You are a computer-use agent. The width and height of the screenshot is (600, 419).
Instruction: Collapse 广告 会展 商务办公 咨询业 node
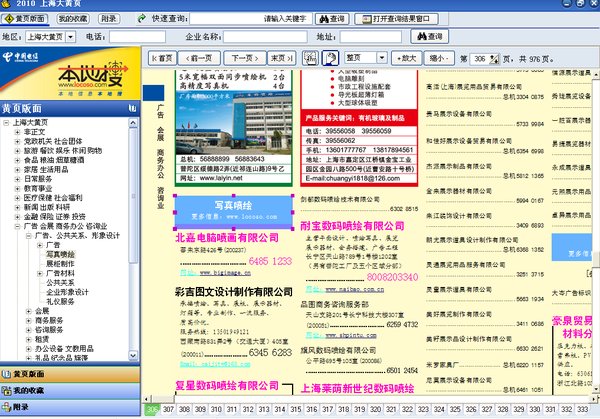[x=17, y=226]
